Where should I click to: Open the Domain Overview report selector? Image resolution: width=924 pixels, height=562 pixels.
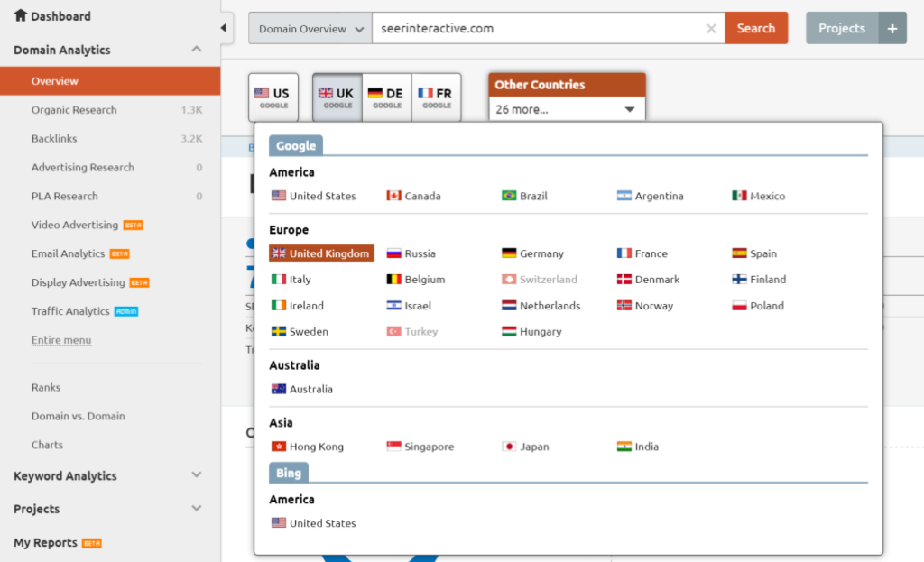[310, 28]
